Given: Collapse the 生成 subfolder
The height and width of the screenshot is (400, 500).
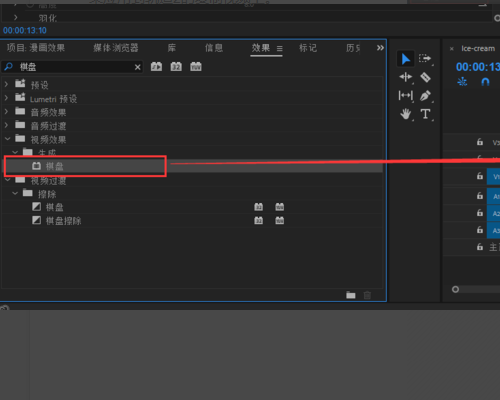Looking at the screenshot, I should click(15, 152).
